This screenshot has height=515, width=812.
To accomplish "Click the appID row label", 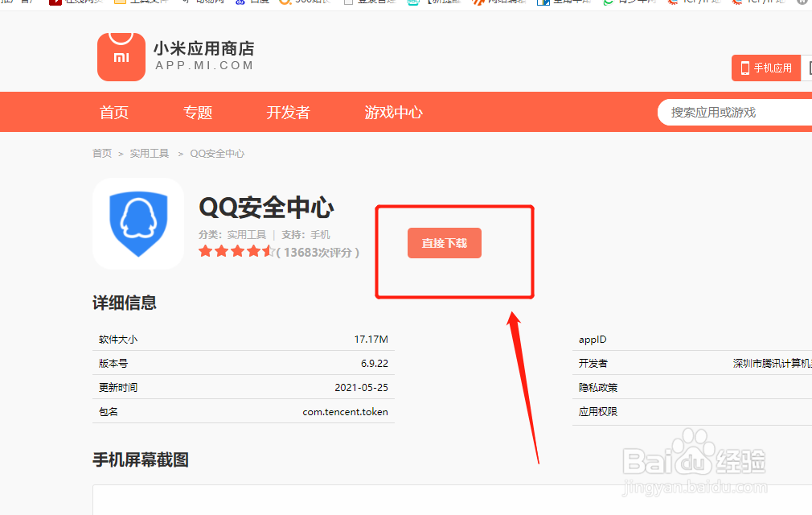I will pyautogui.click(x=593, y=340).
